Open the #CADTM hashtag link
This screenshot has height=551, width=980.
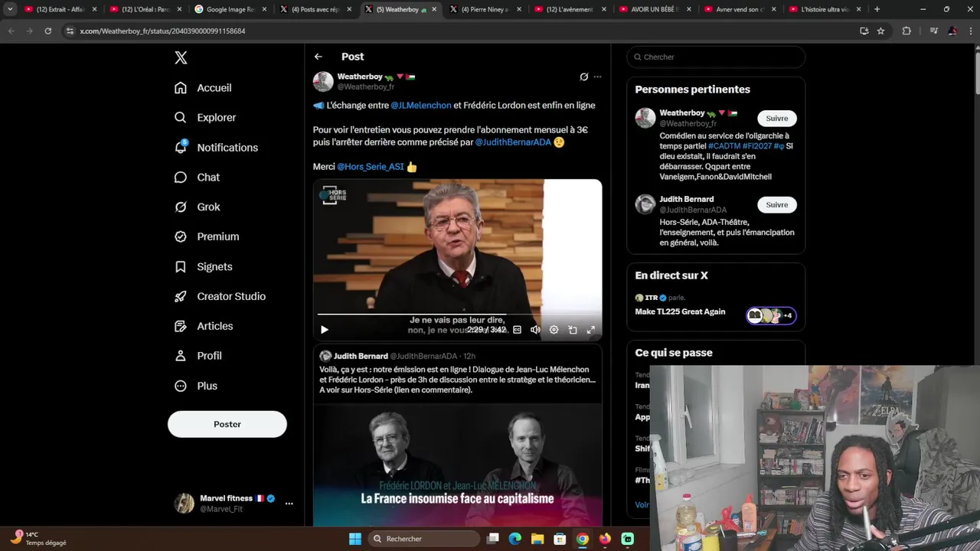(724, 146)
